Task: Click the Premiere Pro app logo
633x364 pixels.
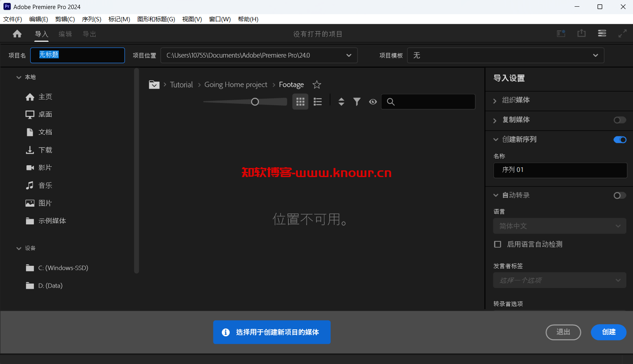Action: 7,7
